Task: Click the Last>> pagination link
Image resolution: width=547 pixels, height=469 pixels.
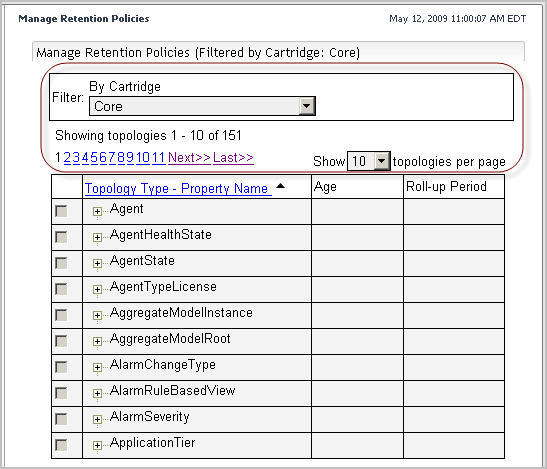Action: tap(233, 158)
